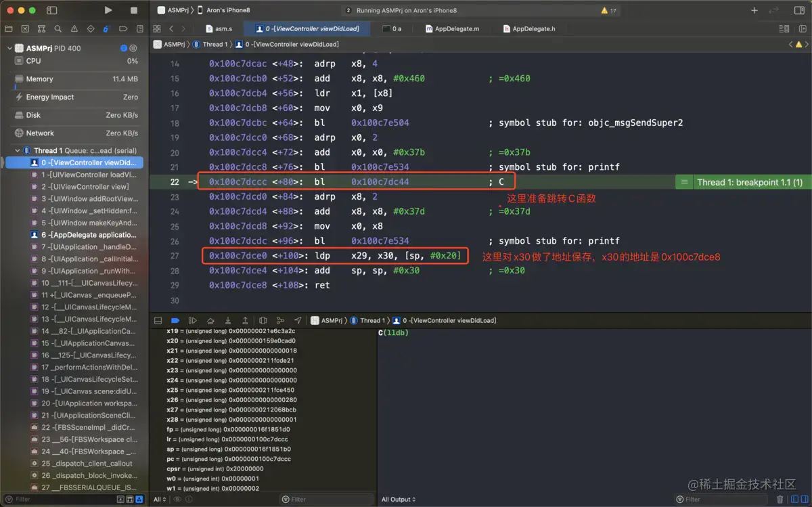Click the Step Into icon

coord(228,320)
